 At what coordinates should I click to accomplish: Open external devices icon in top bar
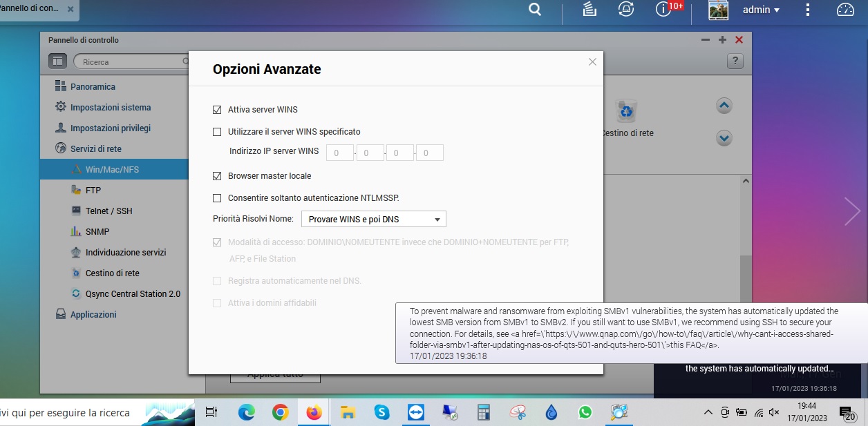tap(626, 10)
